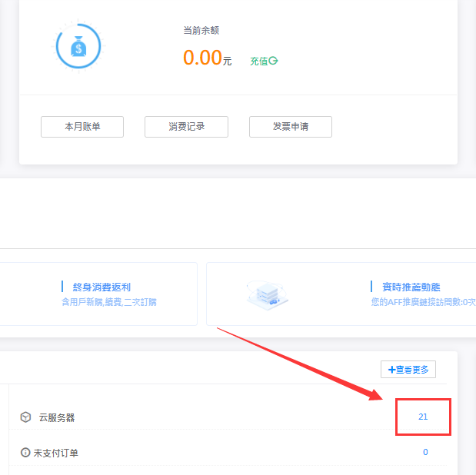Open the 云服务器 row label
The height and width of the screenshot is (475, 476).
point(57,417)
